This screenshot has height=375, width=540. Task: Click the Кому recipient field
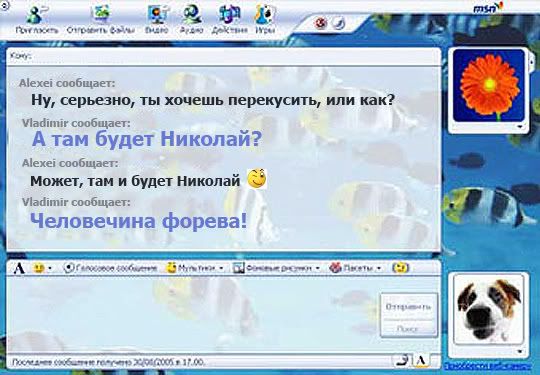224,56
